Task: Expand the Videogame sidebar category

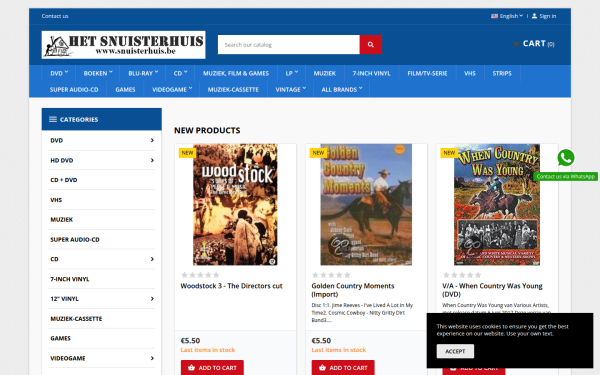Action: point(152,358)
